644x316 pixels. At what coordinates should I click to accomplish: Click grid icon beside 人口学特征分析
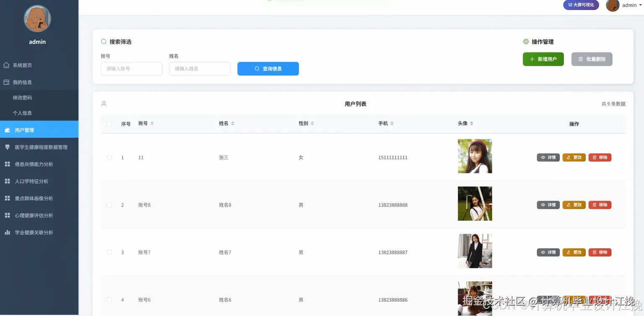pyautogui.click(x=7, y=181)
